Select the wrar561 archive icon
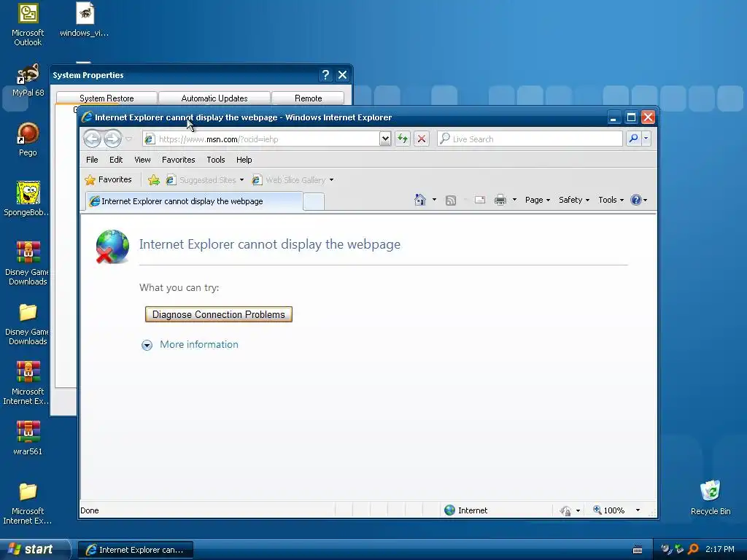The image size is (747, 560). pos(28,438)
